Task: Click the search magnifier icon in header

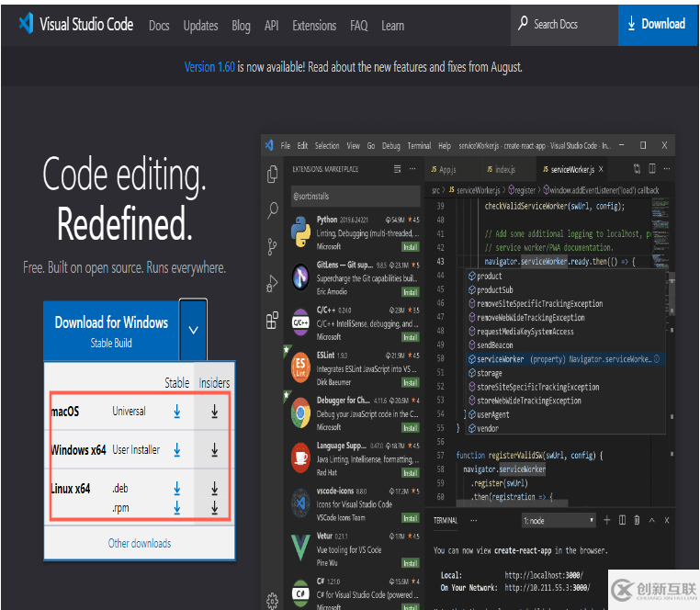Action: pyautogui.click(x=523, y=24)
